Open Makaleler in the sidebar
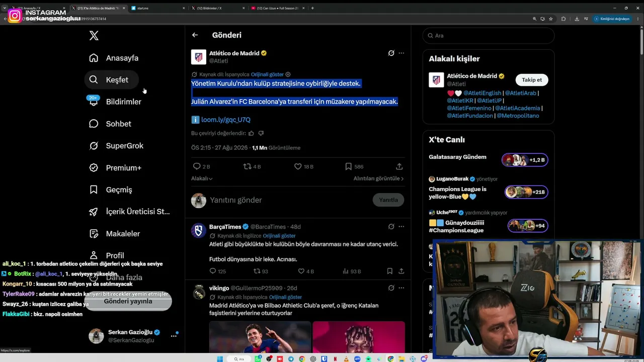Viewport: 644px width, 362px height. pyautogui.click(x=115, y=234)
